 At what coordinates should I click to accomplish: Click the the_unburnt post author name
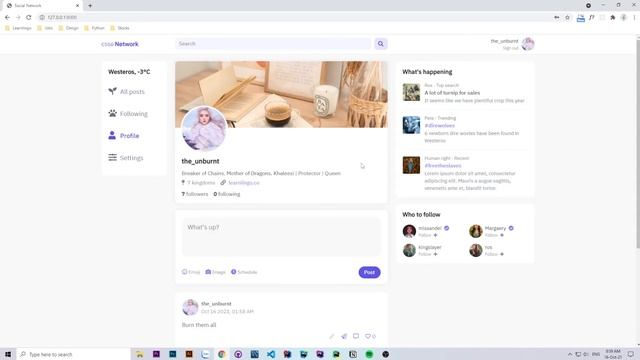click(216, 304)
